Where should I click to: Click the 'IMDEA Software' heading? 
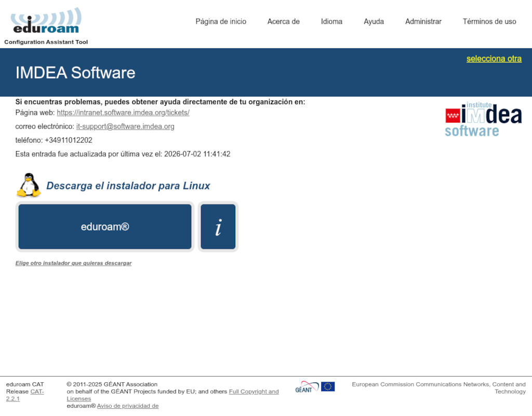pos(75,73)
